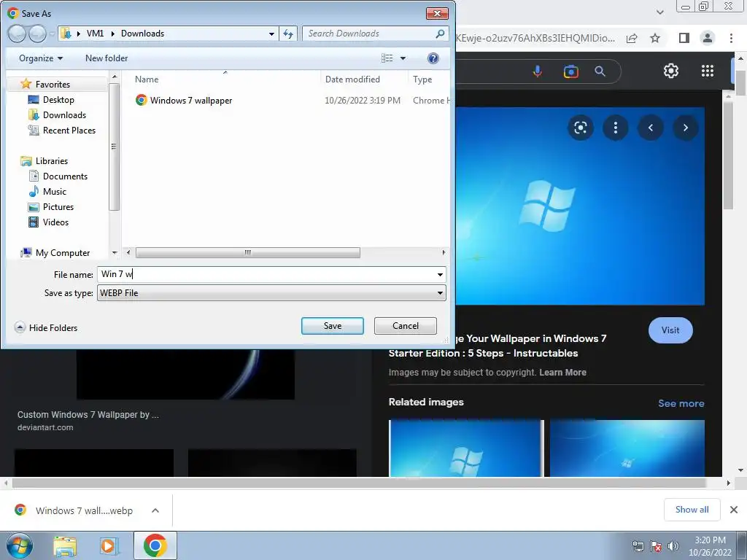Screen dimensions: 747x560
Task: Go forward with dialog Forward arrow
Action: [37, 34]
